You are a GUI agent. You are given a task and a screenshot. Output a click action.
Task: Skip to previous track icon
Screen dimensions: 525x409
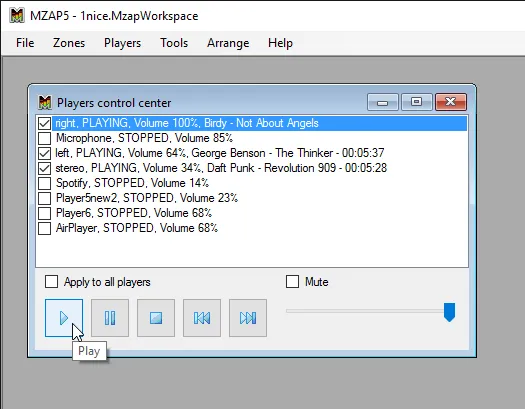click(x=202, y=318)
